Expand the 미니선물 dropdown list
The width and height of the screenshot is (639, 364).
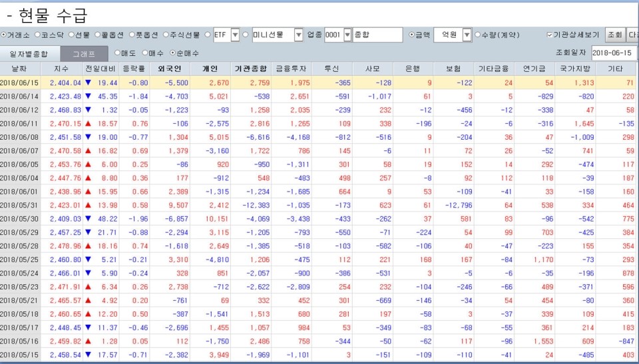tap(296, 35)
